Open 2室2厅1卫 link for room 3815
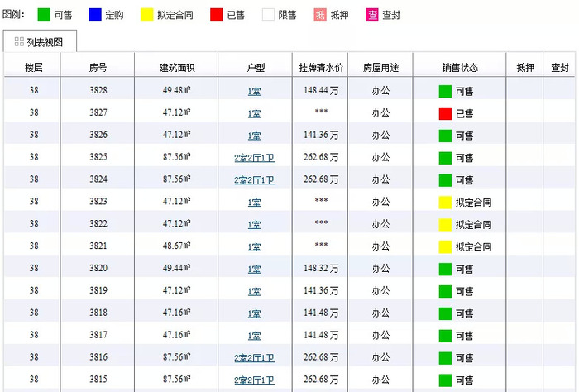The height and width of the screenshot is (392, 579). click(x=255, y=380)
